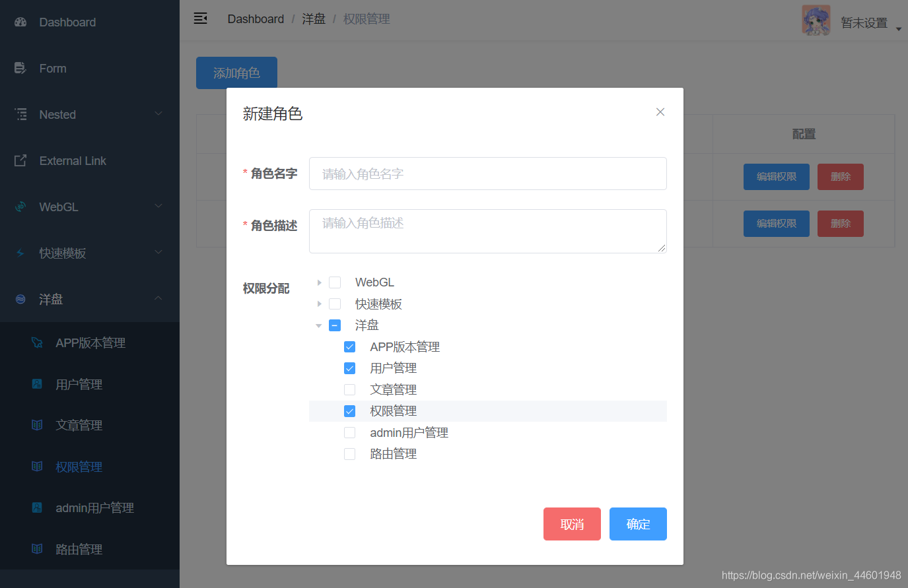Viewport: 908px width, 588px height.
Task: Select the 用户管理 sidebar icon
Action: click(x=38, y=383)
